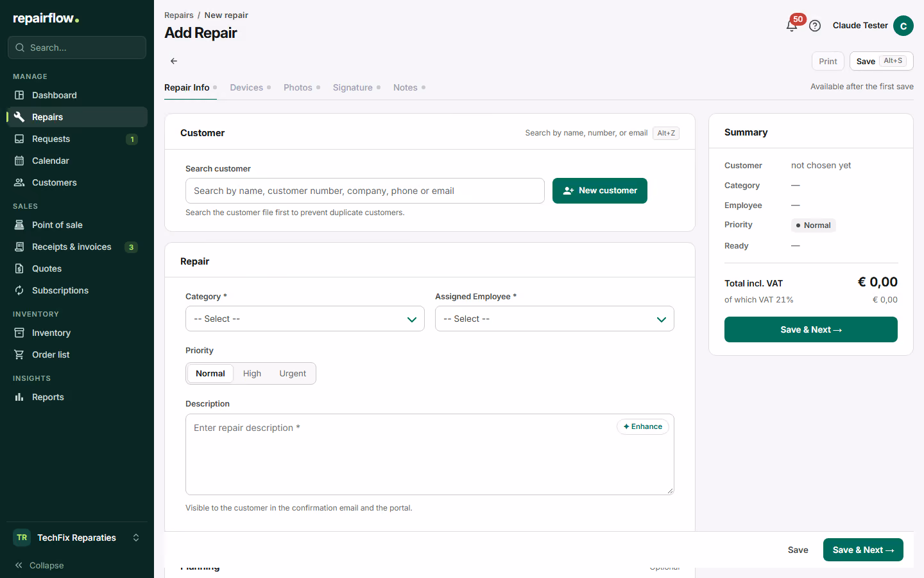The image size is (924, 578).
Task: Open the Assigned Employee dropdown
Action: pyautogui.click(x=554, y=319)
